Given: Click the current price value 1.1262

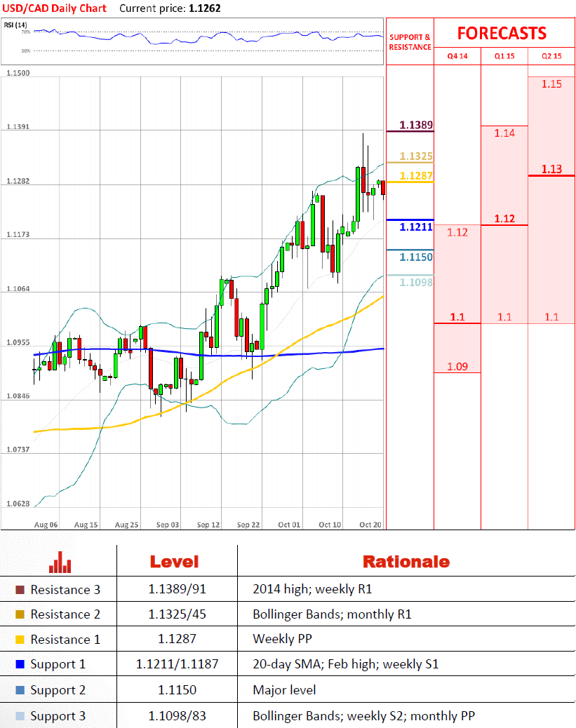Looking at the screenshot, I should (205, 8).
